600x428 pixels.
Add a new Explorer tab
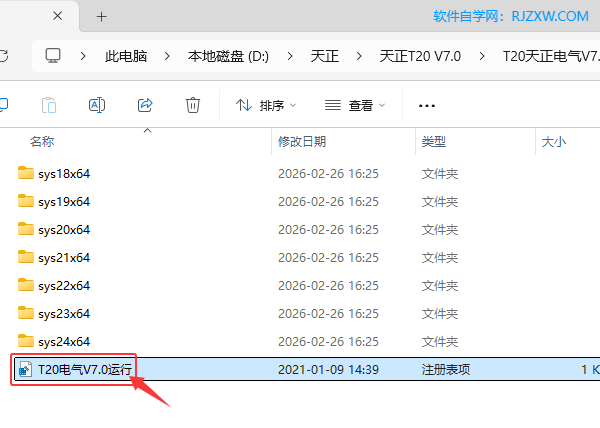coord(101,16)
